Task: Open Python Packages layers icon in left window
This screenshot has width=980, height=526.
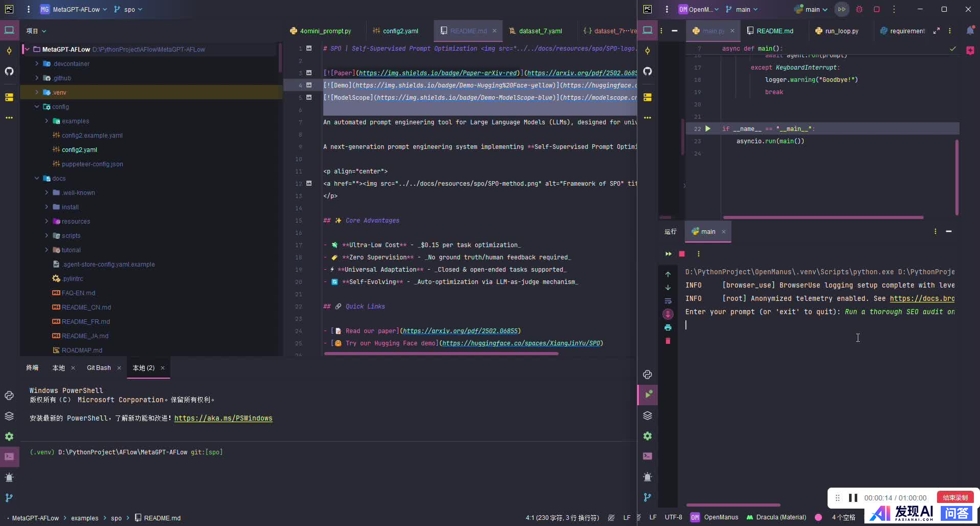Action: pyautogui.click(x=9, y=416)
